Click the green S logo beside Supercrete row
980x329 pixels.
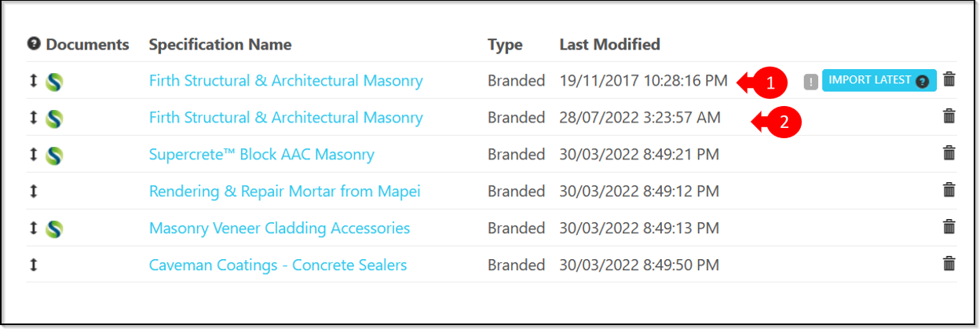coord(54,155)
